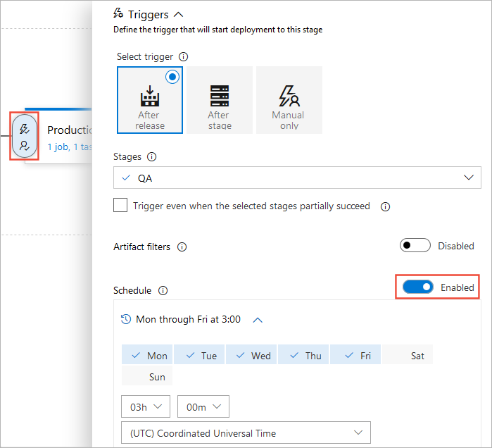Deselect Tue in the schedule days
Viewport: 492px width, 448px height.
[x=199, y=355]
